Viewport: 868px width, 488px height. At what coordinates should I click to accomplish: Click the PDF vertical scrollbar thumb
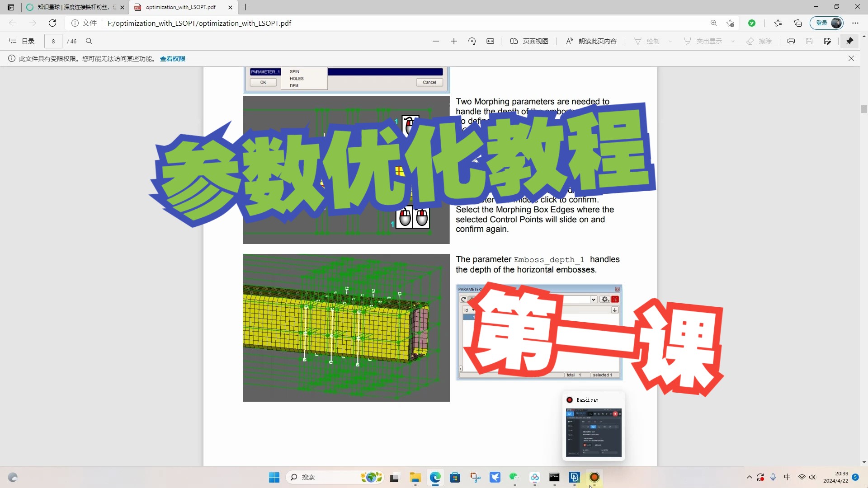point(864,109)
